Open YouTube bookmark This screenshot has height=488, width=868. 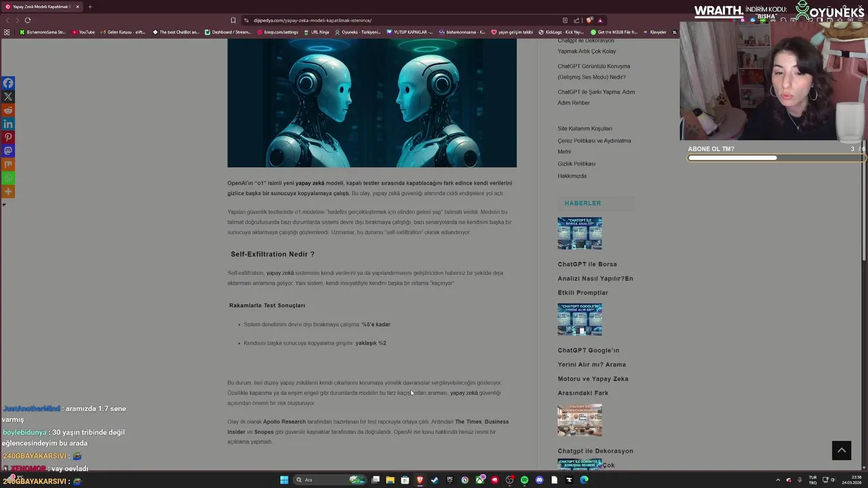click(83, 32)
